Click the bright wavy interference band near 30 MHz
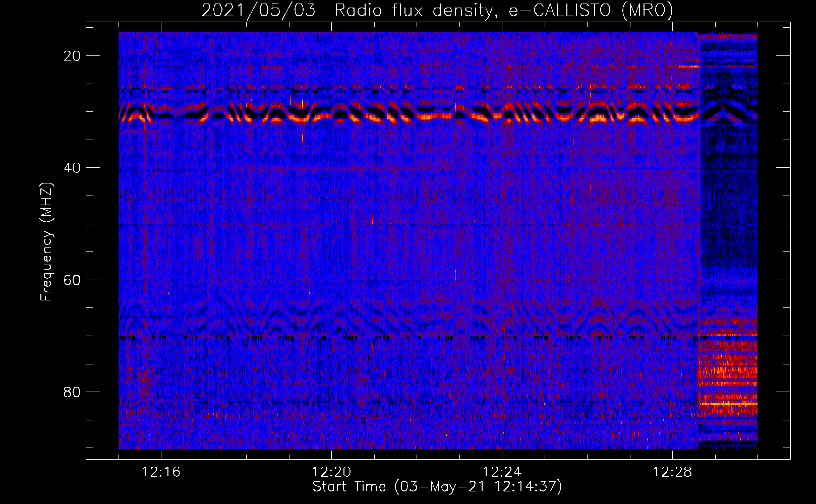The width and height of the screenshot is (816, 504). 409,112
